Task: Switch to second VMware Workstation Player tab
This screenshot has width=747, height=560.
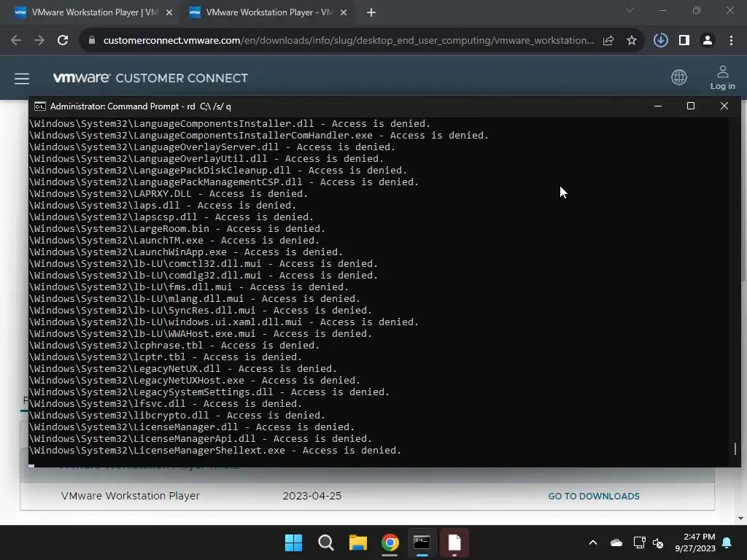Action: 267,12
